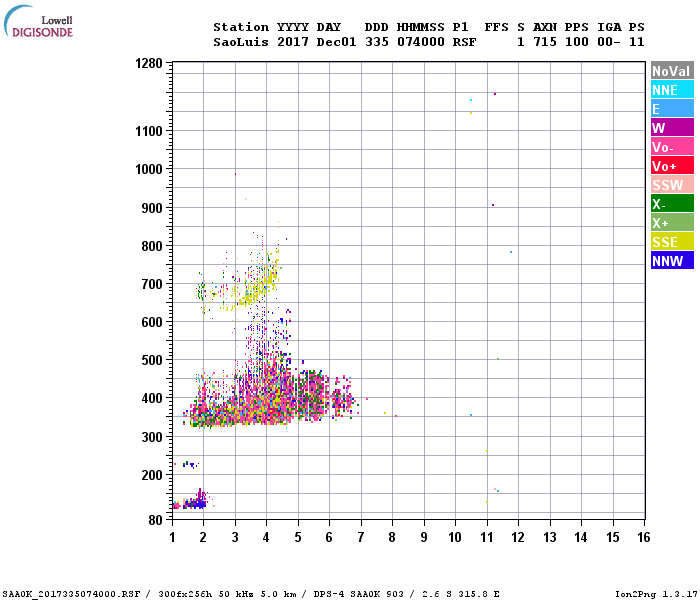Click frequency axis label 10
The height and width of the screenshot is (600, 700).
455,537
